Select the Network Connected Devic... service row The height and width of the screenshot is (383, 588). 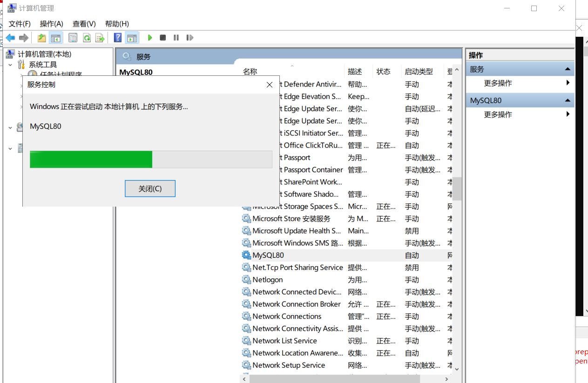coord(347,292)
